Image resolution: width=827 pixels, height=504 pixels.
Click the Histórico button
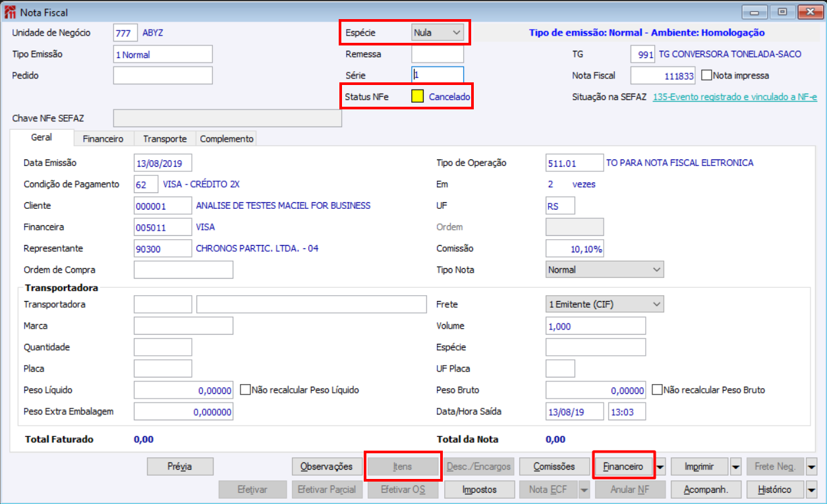coord(776,490)
